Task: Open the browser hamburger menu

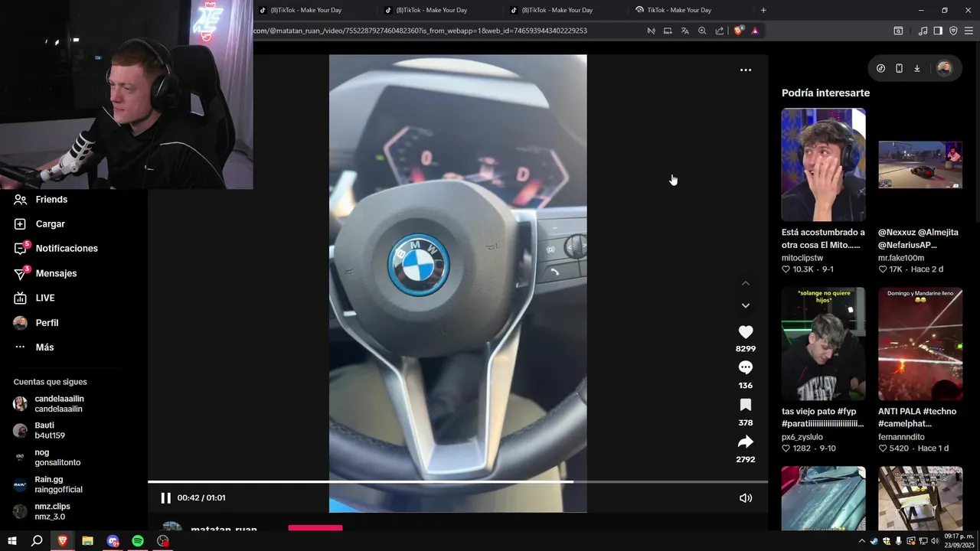Action: [969, 31]
